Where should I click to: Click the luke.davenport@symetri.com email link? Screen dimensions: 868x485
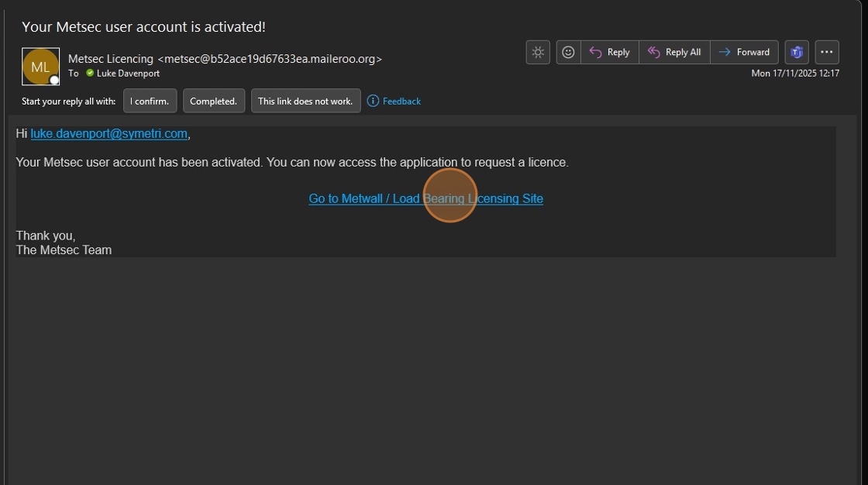pos(108,133)
